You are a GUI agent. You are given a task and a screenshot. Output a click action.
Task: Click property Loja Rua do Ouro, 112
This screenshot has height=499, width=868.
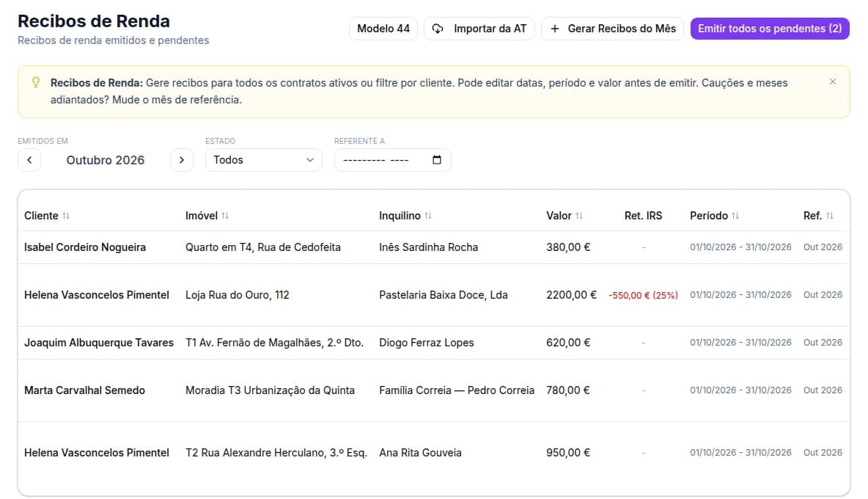tap(237, 295)
